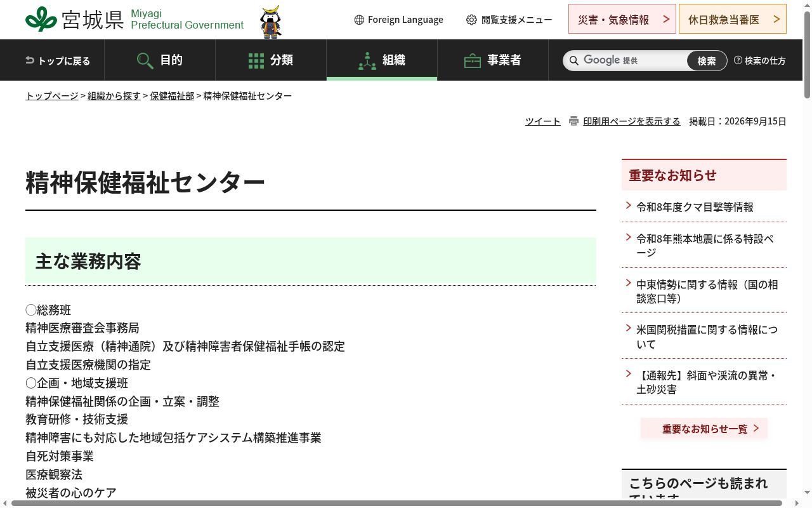
Task: Click the text 教育研修・技術支援
Action: tap(77, 419)
